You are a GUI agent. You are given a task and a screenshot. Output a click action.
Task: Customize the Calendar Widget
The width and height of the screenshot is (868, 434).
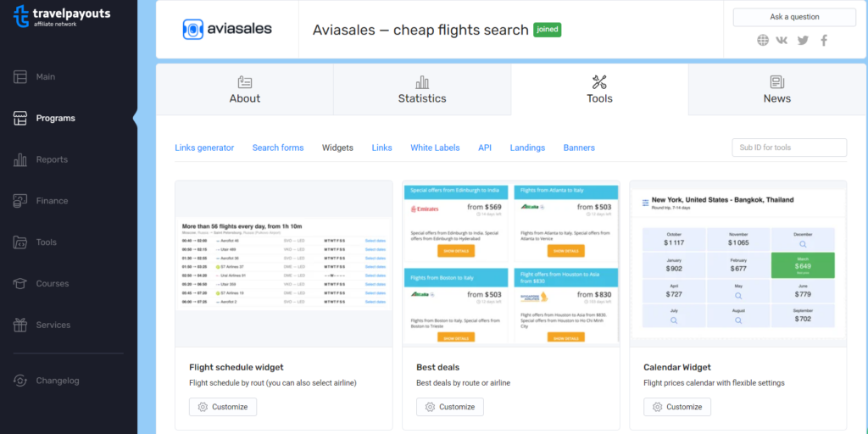[x=677, y=407]
